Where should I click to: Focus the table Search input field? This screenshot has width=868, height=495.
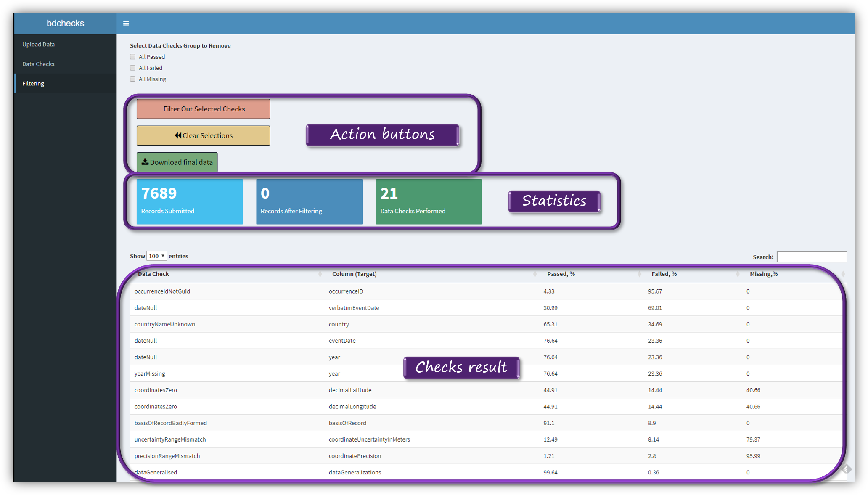(x=812, y=257)
